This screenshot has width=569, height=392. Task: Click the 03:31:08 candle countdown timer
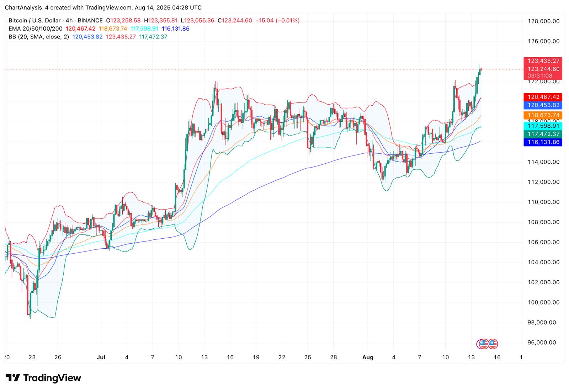point(540,76)
